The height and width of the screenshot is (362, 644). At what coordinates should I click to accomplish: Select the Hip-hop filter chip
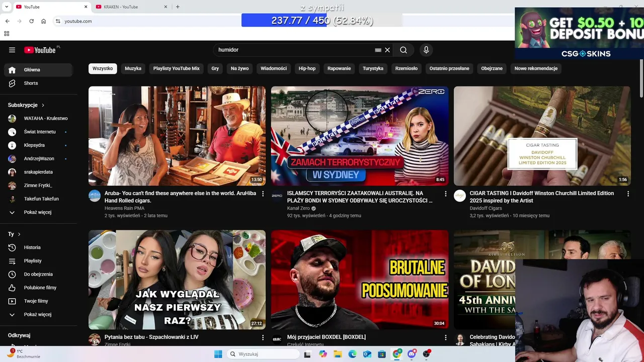pyautogui.click(x=307, y=68)
